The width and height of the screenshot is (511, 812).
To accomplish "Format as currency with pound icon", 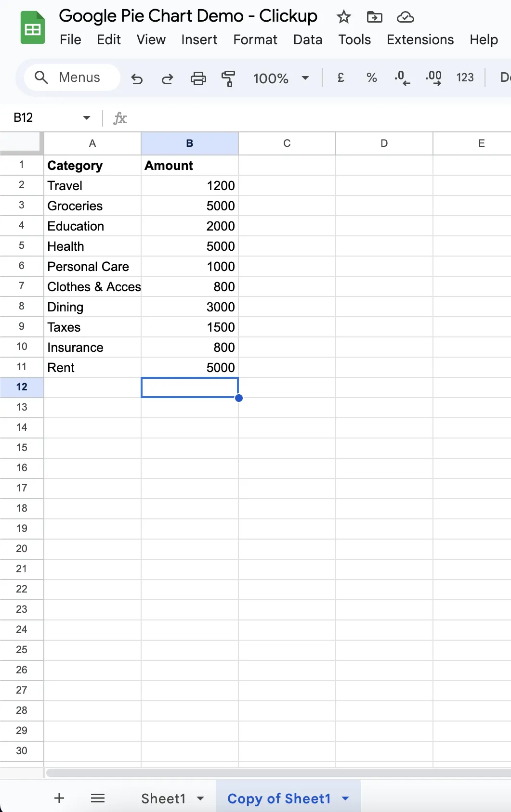I will [x=341, y=77].
